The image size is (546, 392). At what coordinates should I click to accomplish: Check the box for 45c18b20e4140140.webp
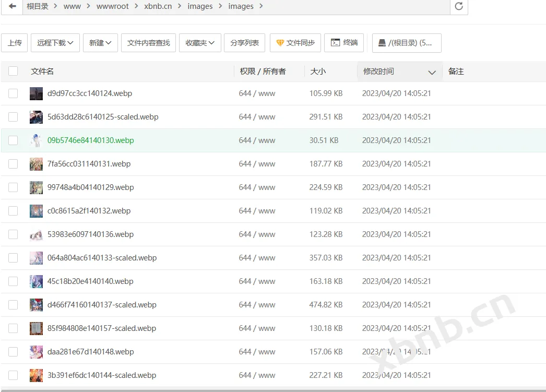[x=13, y=281]
